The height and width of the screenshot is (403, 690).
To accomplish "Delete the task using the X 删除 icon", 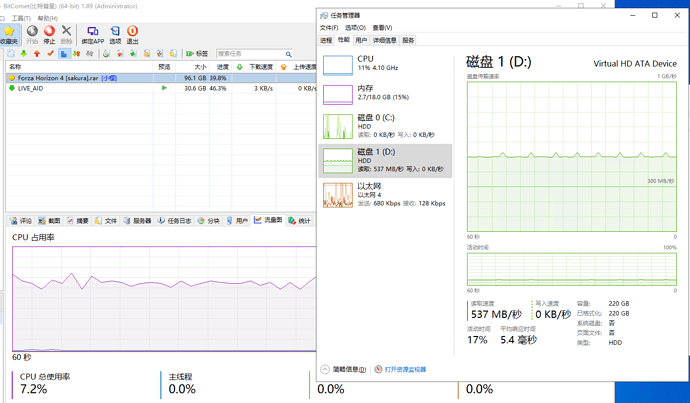I will (x=66, y=35).
